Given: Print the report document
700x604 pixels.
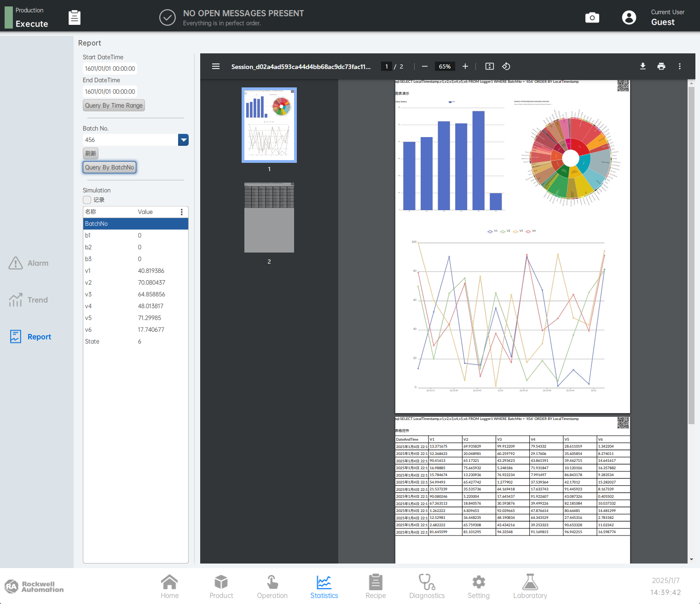Looking at the screenshot, I should (x=661, y=66).
